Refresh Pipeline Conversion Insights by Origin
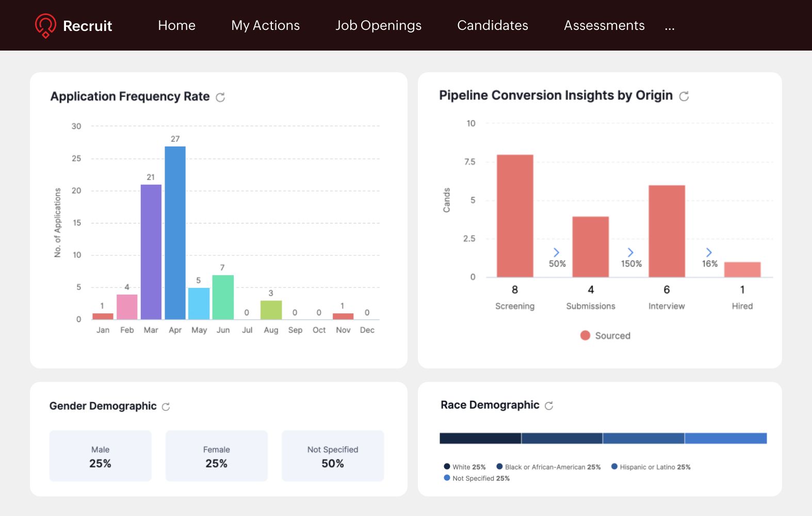812x516 pixels. [x=684, y=96]
